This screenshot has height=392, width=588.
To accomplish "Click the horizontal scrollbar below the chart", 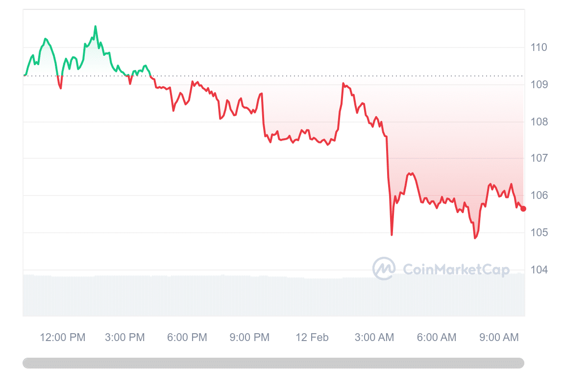I will coord(273,363).
